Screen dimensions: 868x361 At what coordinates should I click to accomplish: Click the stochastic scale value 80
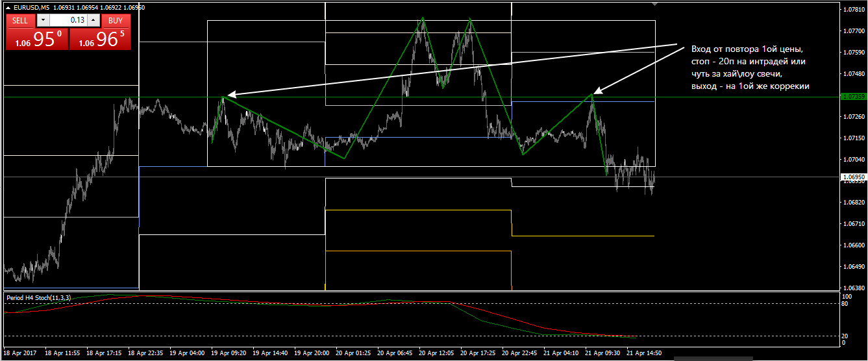845,303
